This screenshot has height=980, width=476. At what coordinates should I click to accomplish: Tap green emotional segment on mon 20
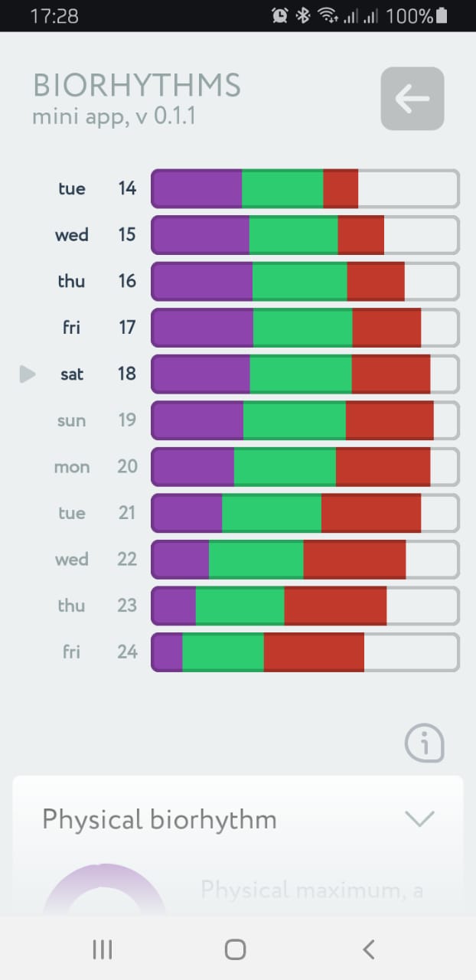[285, 467]
